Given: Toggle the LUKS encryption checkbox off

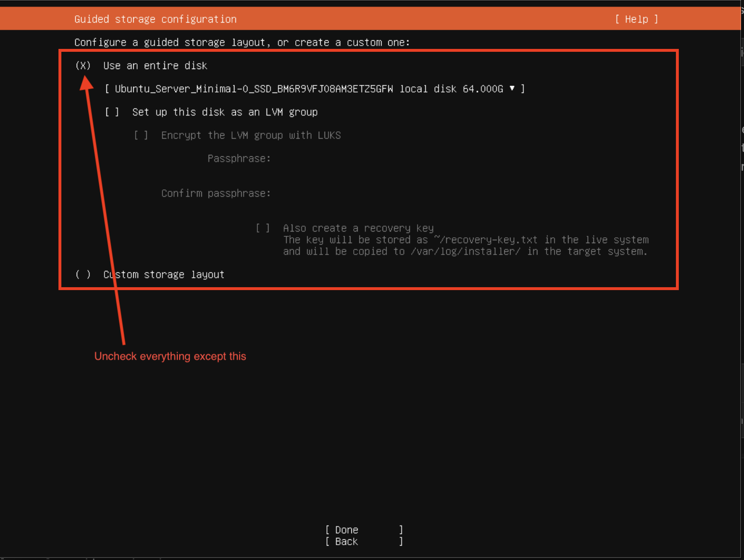Looking at the screenshot, I should pos(141,135).
